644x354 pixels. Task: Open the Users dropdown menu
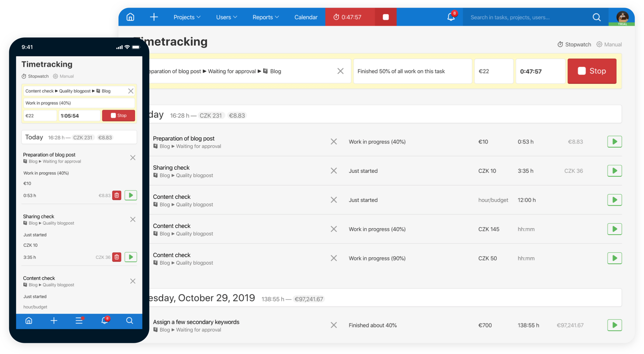[x=226, y=17]
